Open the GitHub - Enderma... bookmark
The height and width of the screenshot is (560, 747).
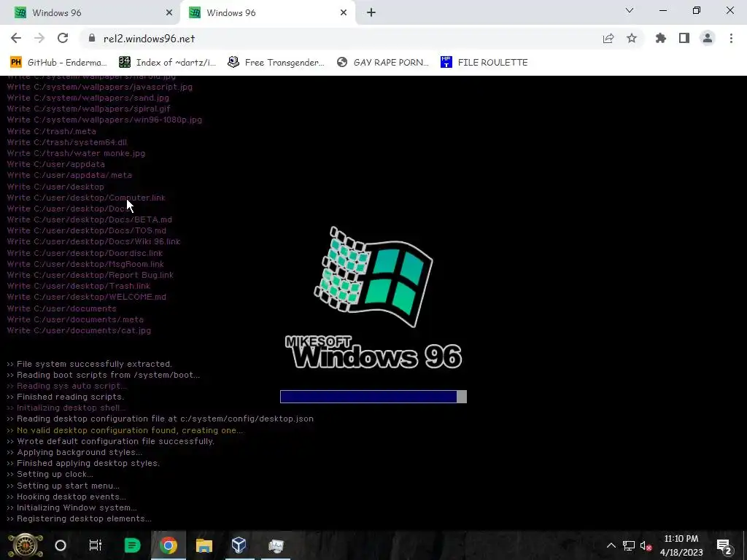tap(58, 63)
